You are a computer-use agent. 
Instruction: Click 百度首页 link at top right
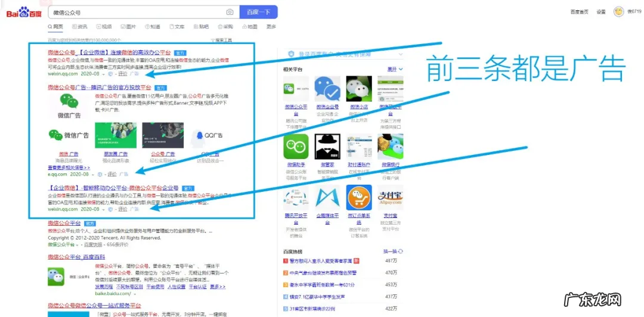coord(579,12)
